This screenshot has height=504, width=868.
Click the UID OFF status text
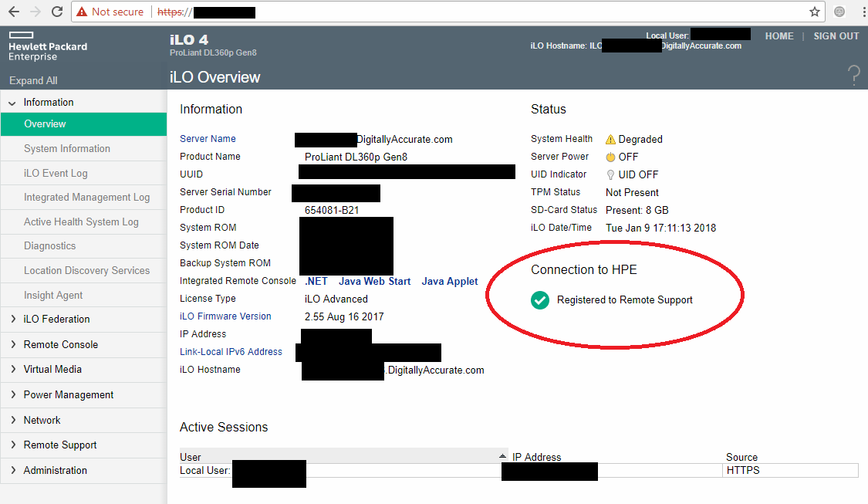pos(638,174)
